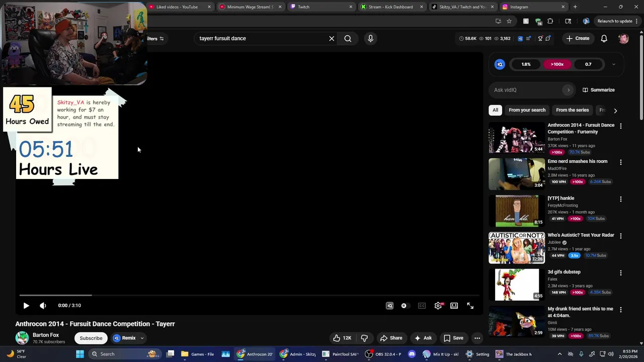The image size is (644, 362).
Task: Click the video progress bar
Action: (250, 295)
